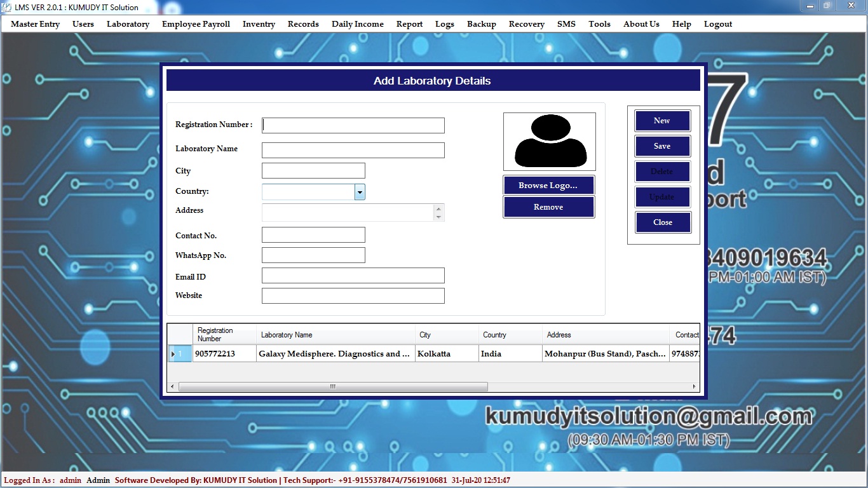
Task: Focus the Registration Number field
Action: 353,125
